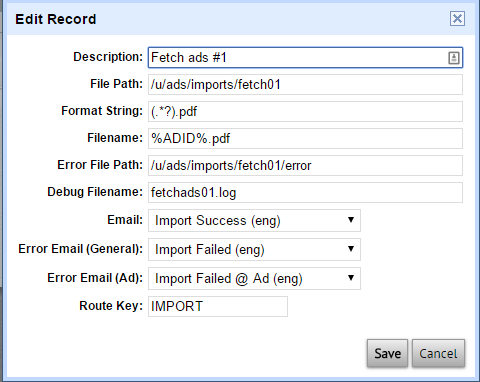Edit the Error File Path field
The width and height of the screenshot is (480, 382).
(x=305, y=166)
